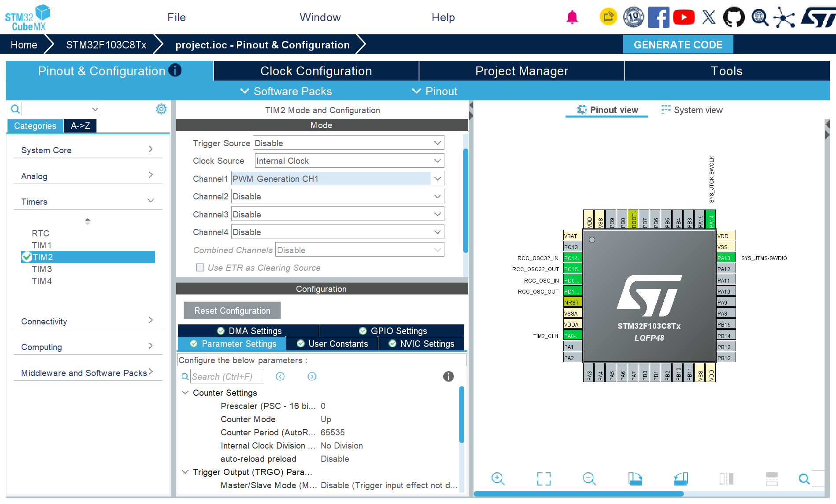The height and width of the screenshot is (504, 836).
Task: Go to previous parameter search result
Action: coord(280,376)
